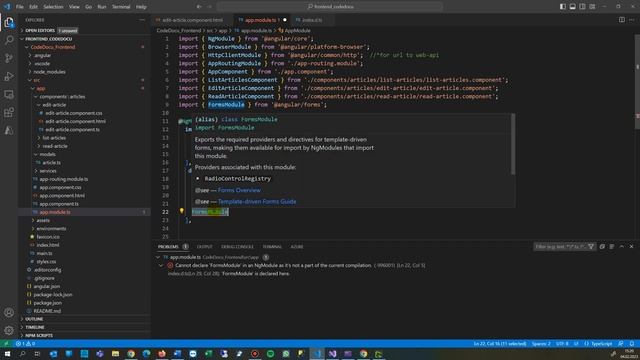Open the Run and Debug view
The image size is (640, 360).
pyautogui.click(x=9, y=76)
